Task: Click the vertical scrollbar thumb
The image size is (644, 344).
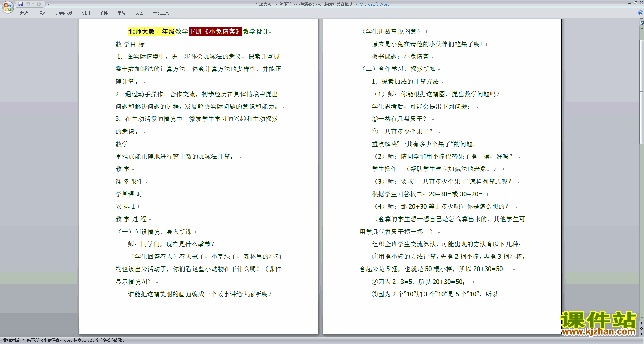Action: [x=641, y=91]
